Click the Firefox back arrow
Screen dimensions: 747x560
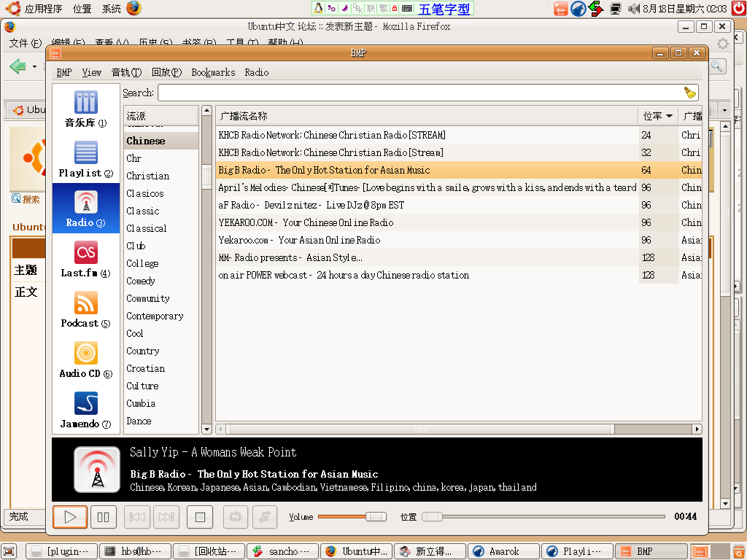tap(18, 66)
